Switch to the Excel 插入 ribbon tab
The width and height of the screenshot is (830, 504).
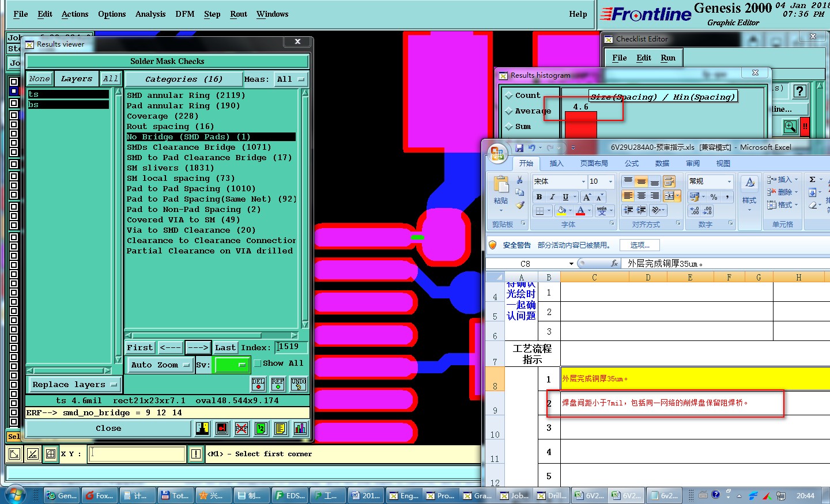pos(556,164)
